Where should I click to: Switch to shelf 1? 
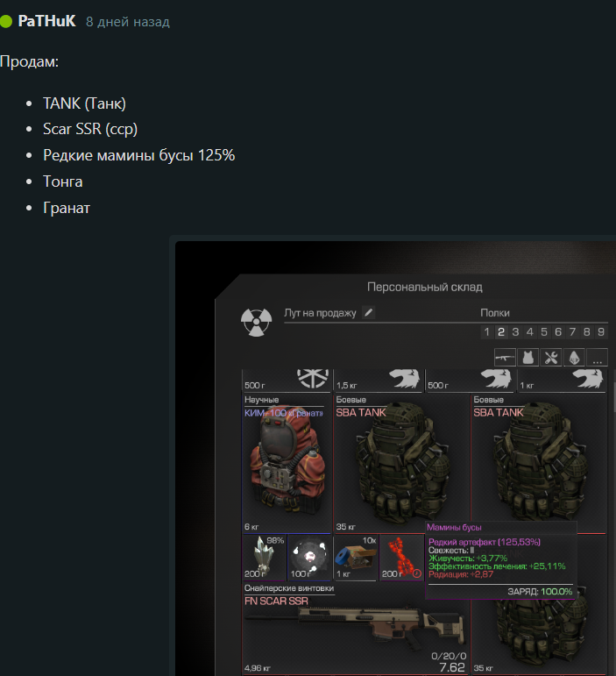coord(487,332)
